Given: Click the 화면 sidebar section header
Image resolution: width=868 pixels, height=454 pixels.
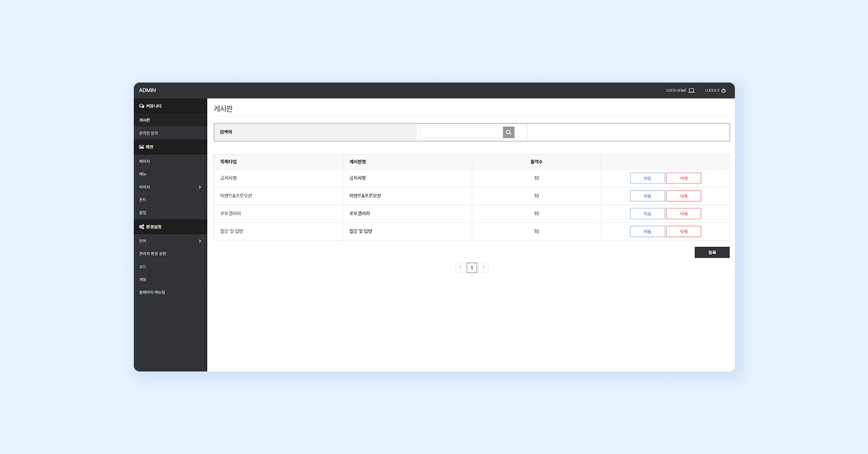Looking at the screenshot, I should 171,147.
